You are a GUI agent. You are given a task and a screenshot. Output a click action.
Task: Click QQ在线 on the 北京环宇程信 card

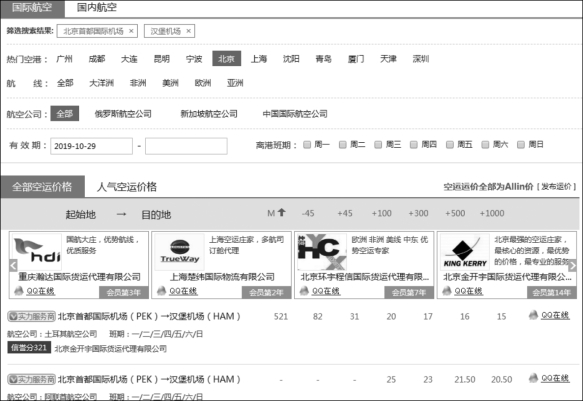click(x=326, y=291)
